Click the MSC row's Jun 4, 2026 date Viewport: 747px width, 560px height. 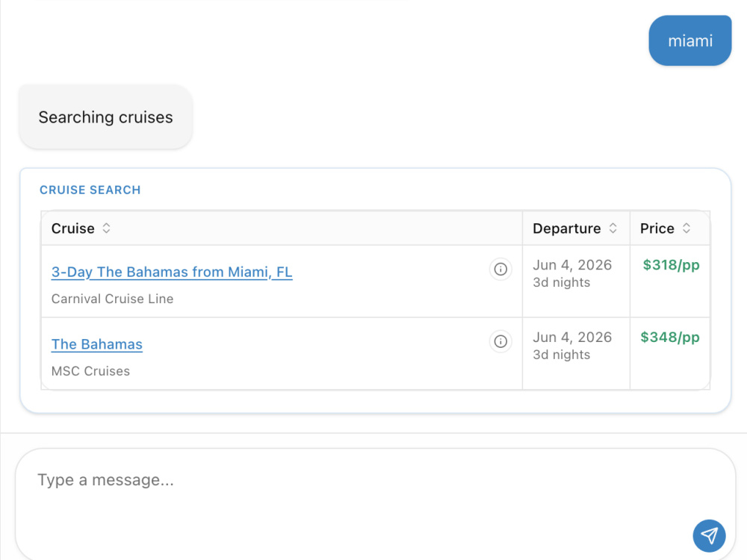[x=572, y=337]
